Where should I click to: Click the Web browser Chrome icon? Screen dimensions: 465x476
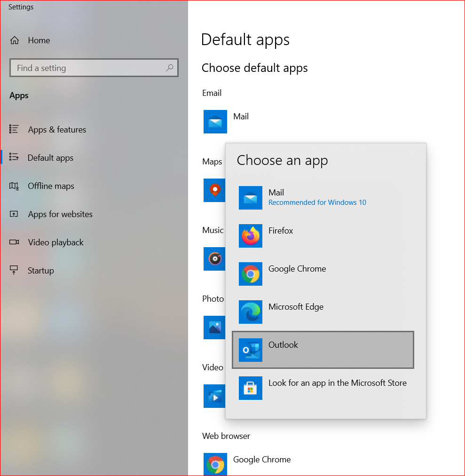pyautogui.click(x=215, y=464)
